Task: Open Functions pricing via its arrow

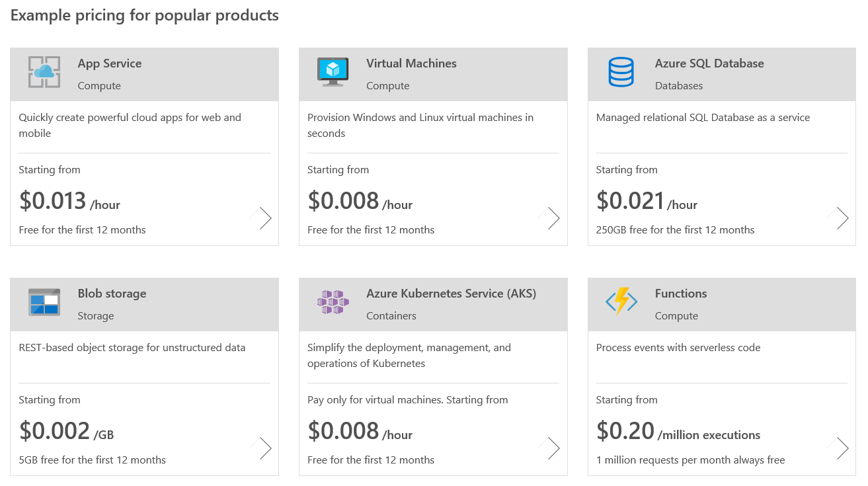Action: pyautogui.click(x=840, y=448)
